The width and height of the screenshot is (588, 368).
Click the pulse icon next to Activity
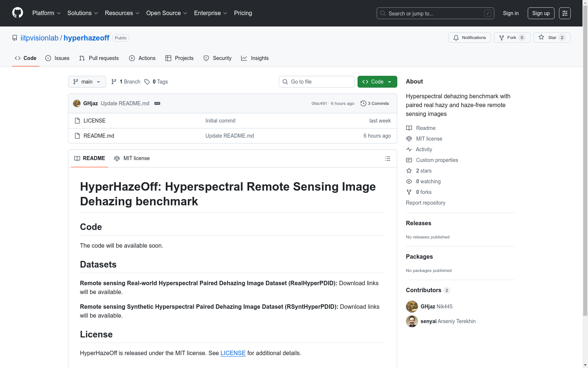point(409,149)
